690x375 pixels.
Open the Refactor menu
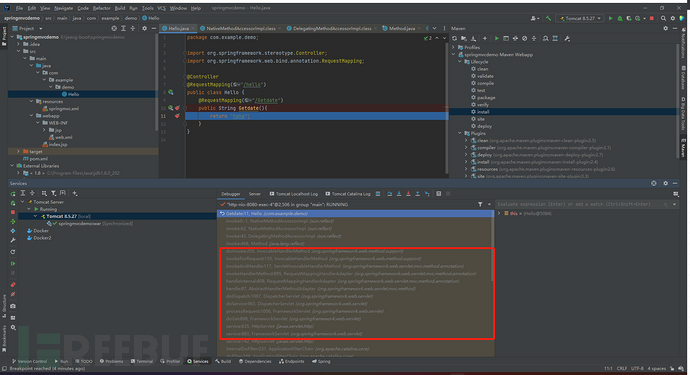pyautogui.click(x=102, y=8)
